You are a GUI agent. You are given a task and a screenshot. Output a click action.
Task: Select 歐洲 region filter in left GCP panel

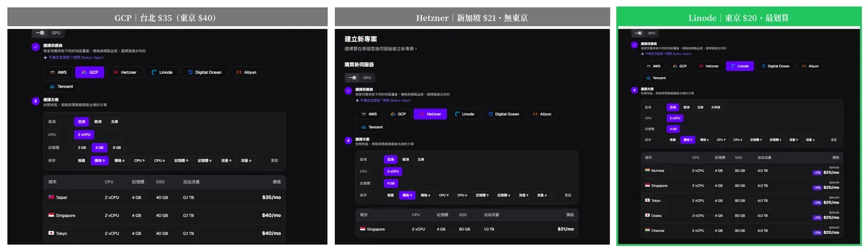tap(98, 122)
